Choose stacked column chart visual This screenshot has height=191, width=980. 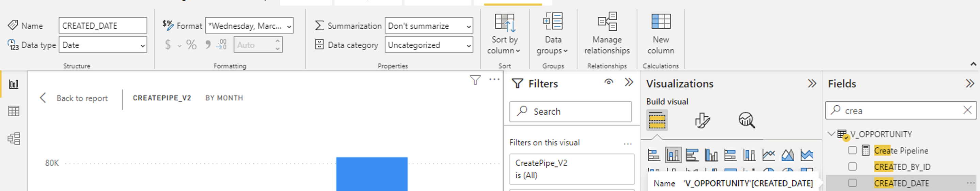pyautogui.click(x=673, y=155)
